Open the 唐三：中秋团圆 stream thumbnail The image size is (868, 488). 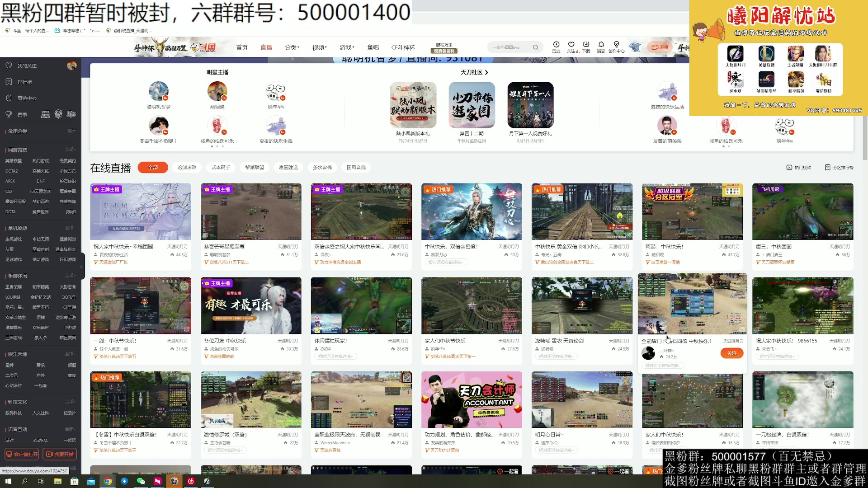pyautogui.click(x=802, y=211)
